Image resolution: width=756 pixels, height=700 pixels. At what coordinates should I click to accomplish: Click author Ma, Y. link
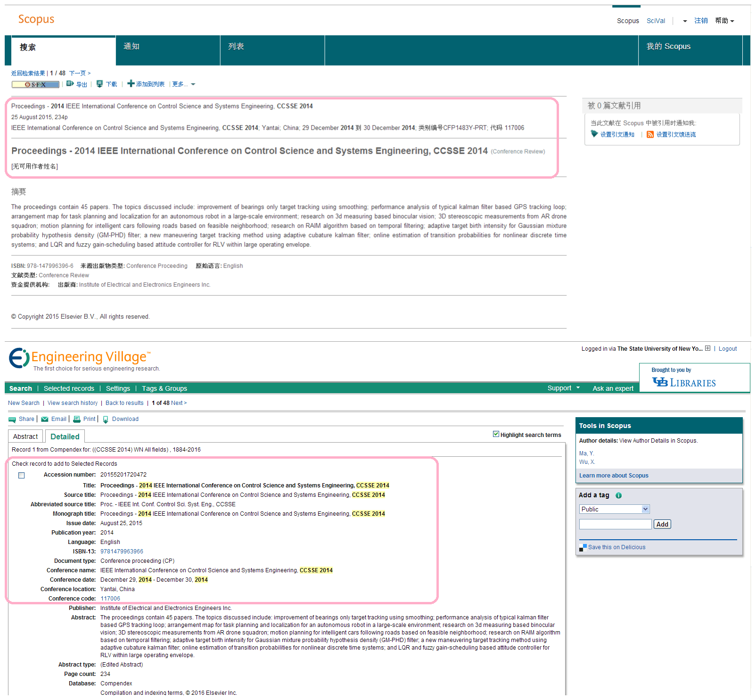point(586,453)
